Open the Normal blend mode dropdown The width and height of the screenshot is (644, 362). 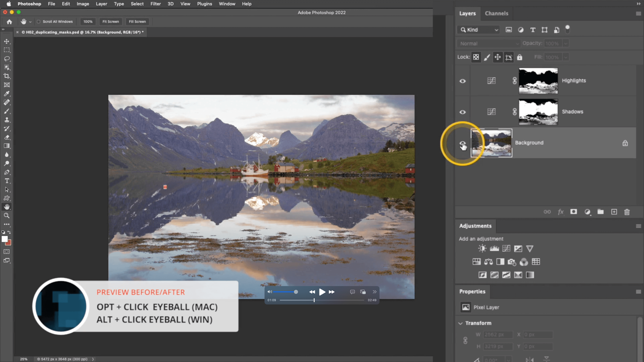[488, 43]
